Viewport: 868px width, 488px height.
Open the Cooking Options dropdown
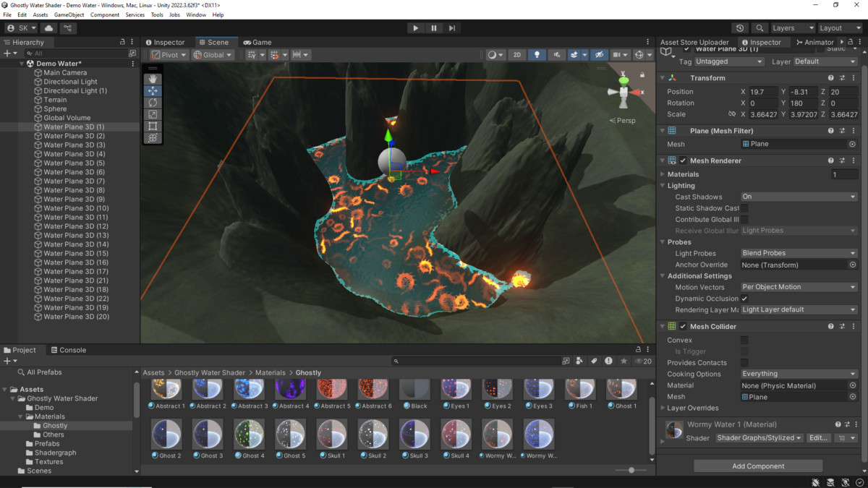pyautogui.click(x=799, y=374)
